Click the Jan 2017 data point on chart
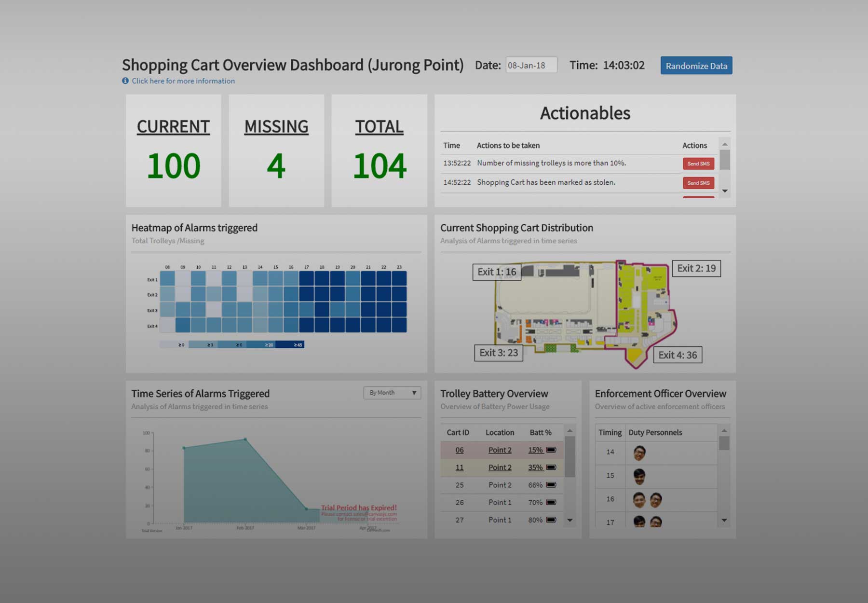 (x=184, y=448)
